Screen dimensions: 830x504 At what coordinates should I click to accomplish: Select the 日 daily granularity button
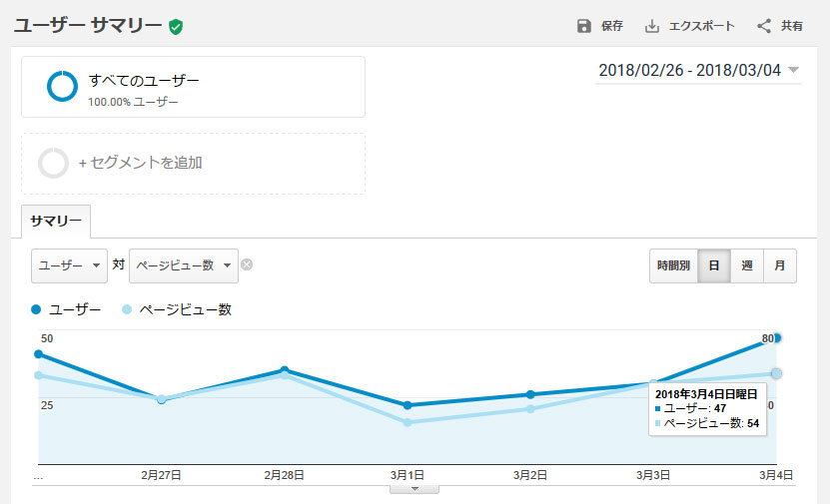(x=714, y=265)
